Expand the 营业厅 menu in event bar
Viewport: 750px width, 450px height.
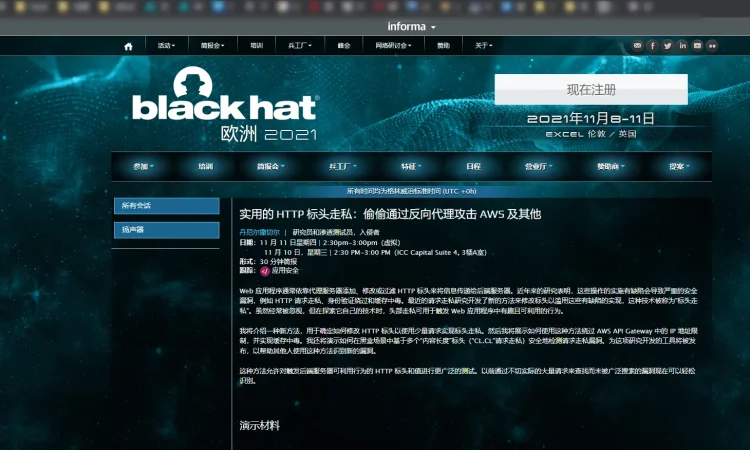tap(539, 166)
